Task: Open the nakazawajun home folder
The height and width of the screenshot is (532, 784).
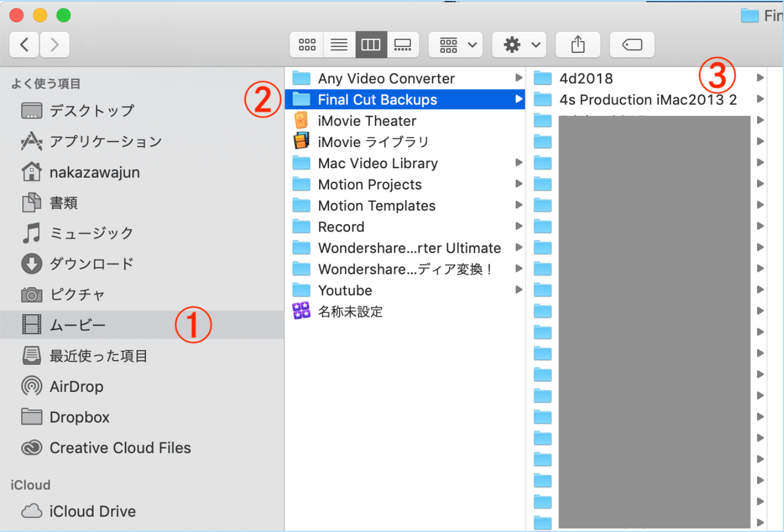Action: pos(142,172)
